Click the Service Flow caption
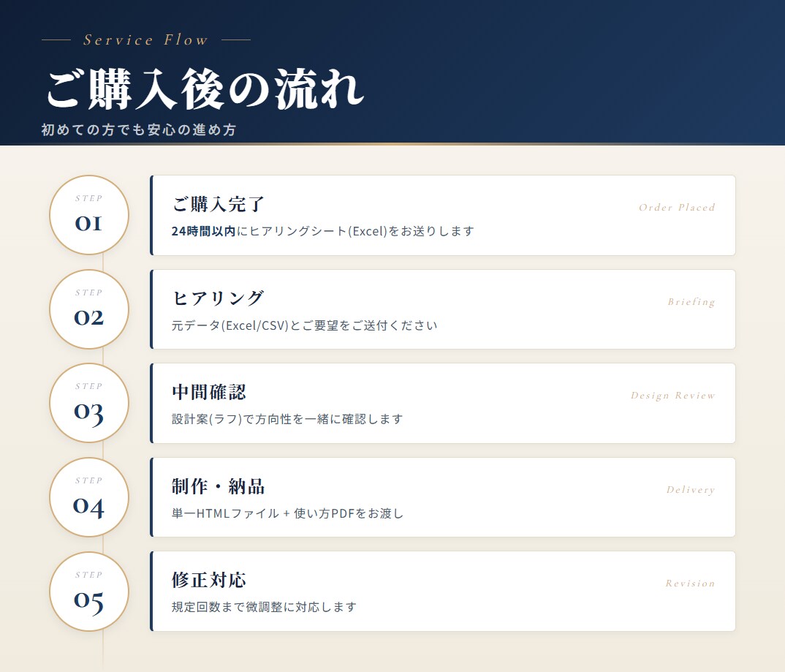 (145, 39)
